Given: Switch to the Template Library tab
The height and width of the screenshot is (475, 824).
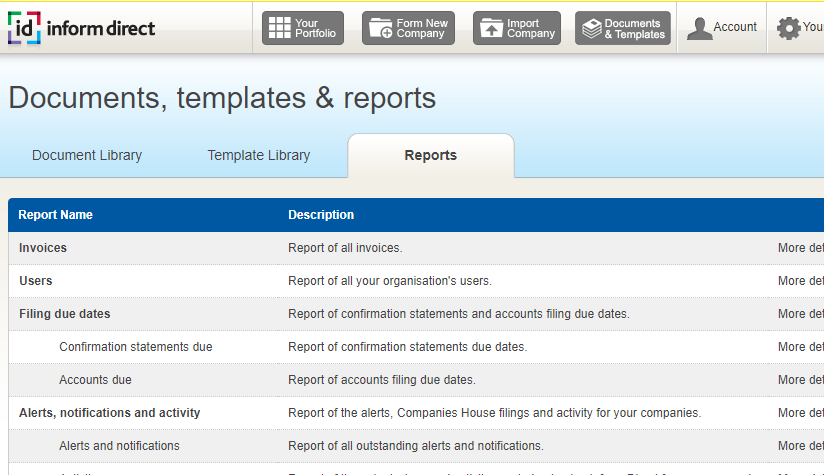Looking at the screenshot, I should 259,156.
